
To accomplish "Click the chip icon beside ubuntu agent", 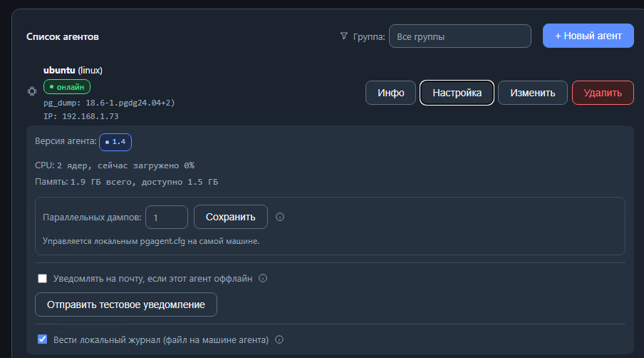I will 32,91.
